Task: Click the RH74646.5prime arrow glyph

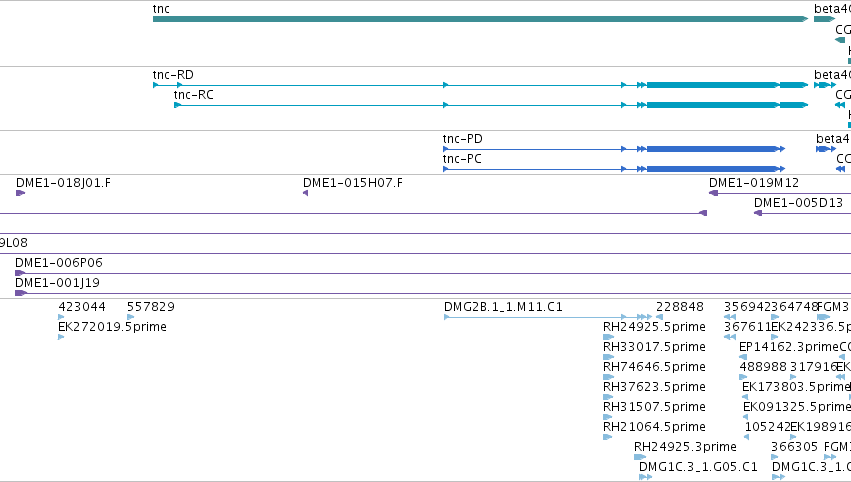Action: (608, 377)
